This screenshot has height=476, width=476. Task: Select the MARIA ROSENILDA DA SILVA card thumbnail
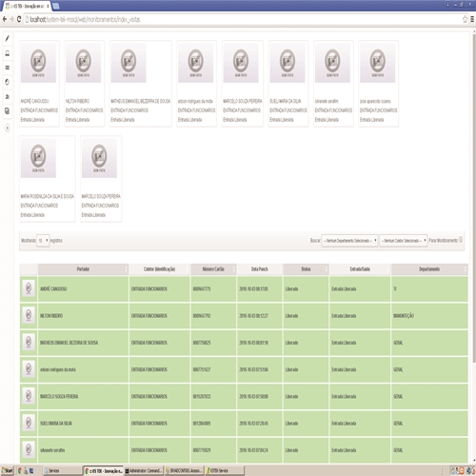click(38, 158)
